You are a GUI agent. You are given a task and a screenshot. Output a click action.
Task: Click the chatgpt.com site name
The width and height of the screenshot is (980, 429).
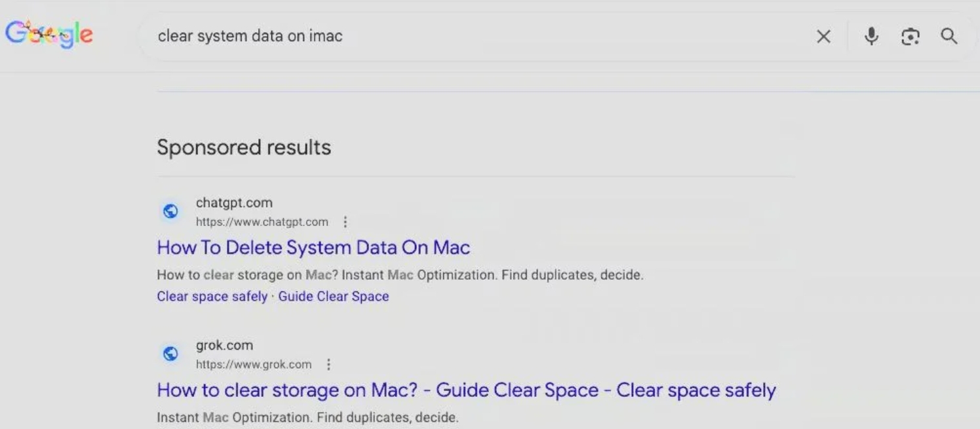pyautogui.click(x=234, y=203)
